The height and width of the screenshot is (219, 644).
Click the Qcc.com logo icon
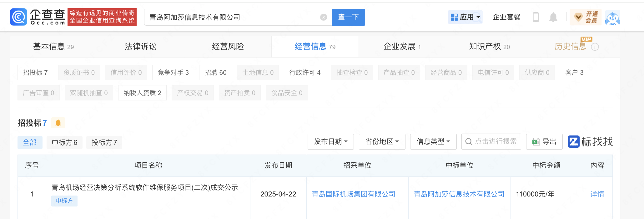19,17
